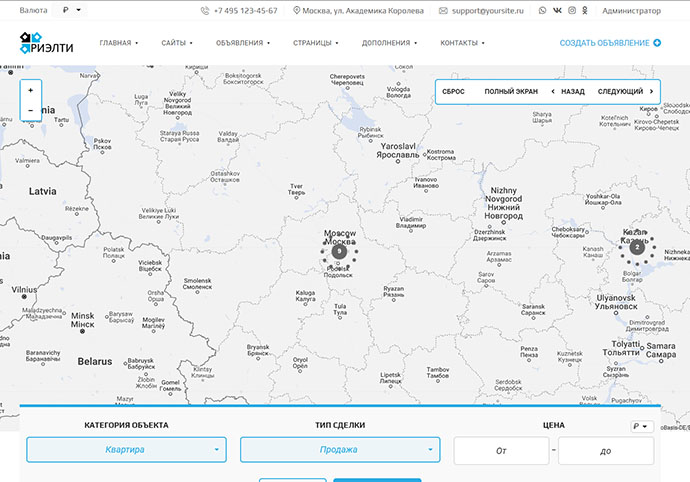Screen dimensions: 690x482
Task: Click the price От input field
Action: click(501, 451)
